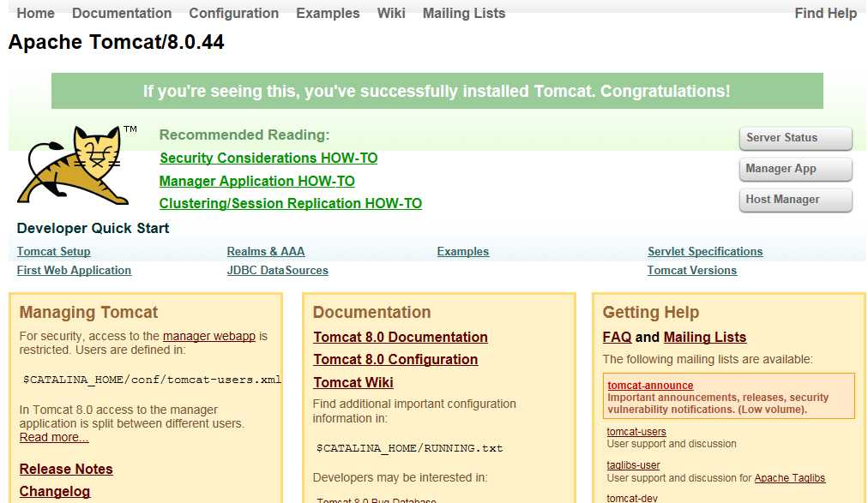Open the tomcat-users mailing list

pos(636,432)
